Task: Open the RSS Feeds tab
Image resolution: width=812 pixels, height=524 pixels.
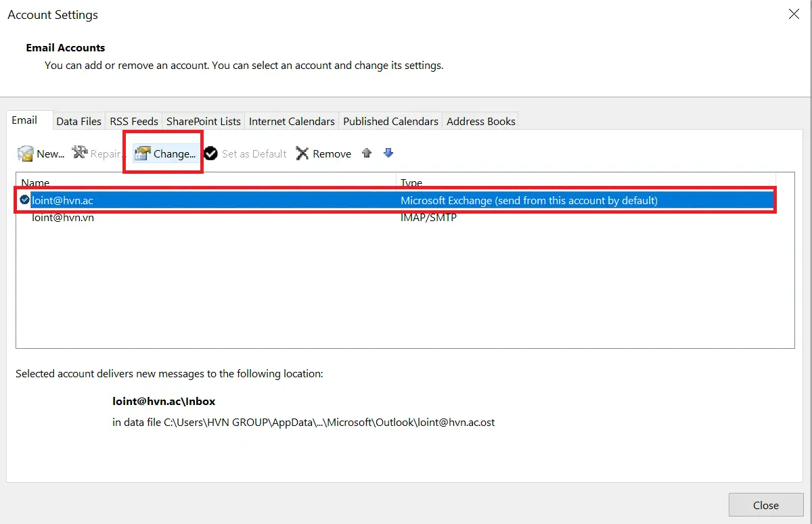Action: coord(134,121)
